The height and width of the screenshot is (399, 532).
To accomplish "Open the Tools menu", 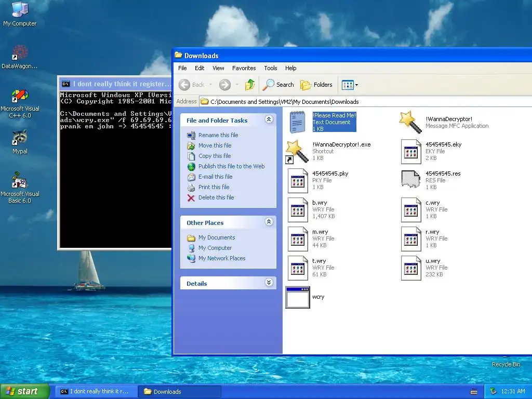I will (270, 68).
